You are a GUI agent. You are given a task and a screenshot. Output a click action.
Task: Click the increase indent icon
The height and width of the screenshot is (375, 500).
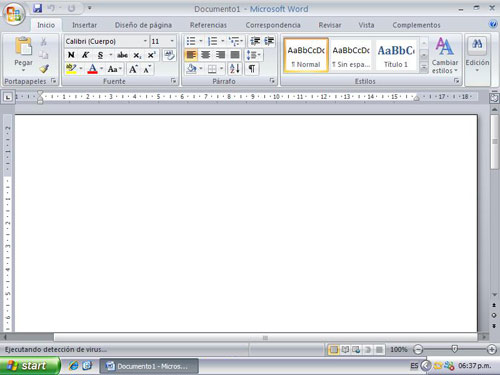point(269,41)
